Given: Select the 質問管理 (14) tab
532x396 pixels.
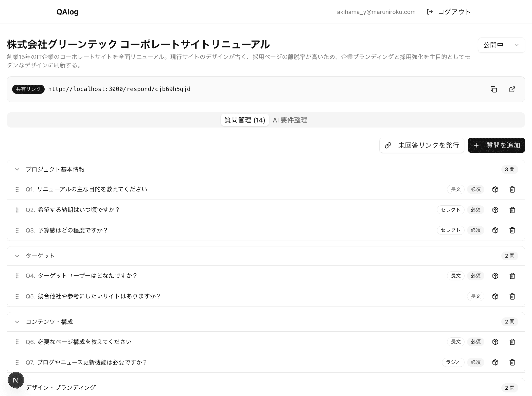Looking at the screenshot, I should point(244,120).
